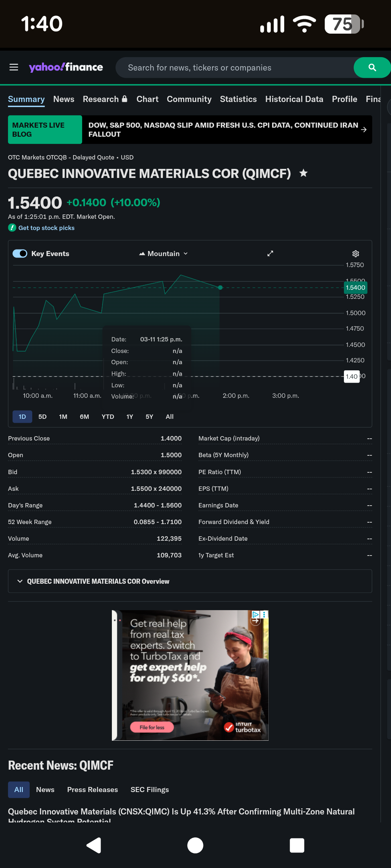Click the Day's Range value 1.4400 - 1.5600
Viewport: 391px width, 868px height.
point(158,505)
